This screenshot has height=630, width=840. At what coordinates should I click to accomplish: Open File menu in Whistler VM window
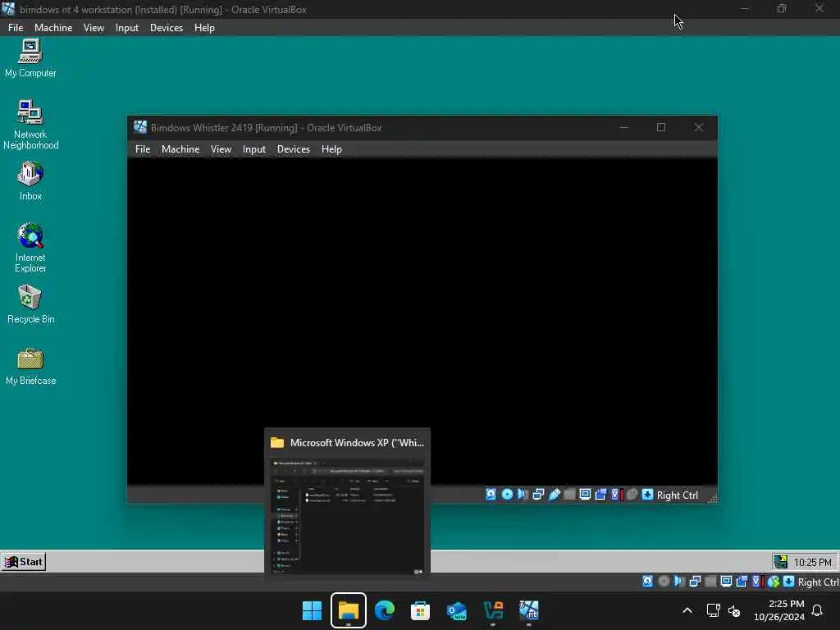[x=143, y=149]
